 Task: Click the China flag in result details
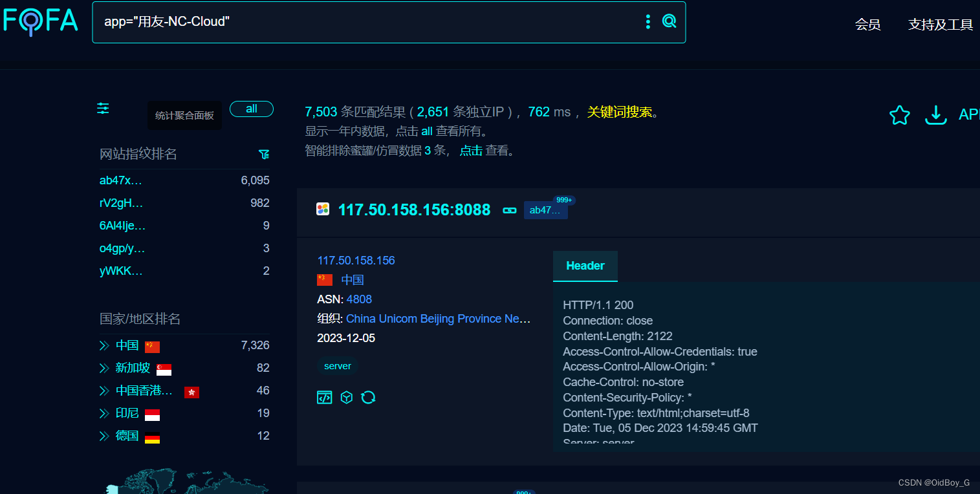pyautogui.click(x=325, y=280)
